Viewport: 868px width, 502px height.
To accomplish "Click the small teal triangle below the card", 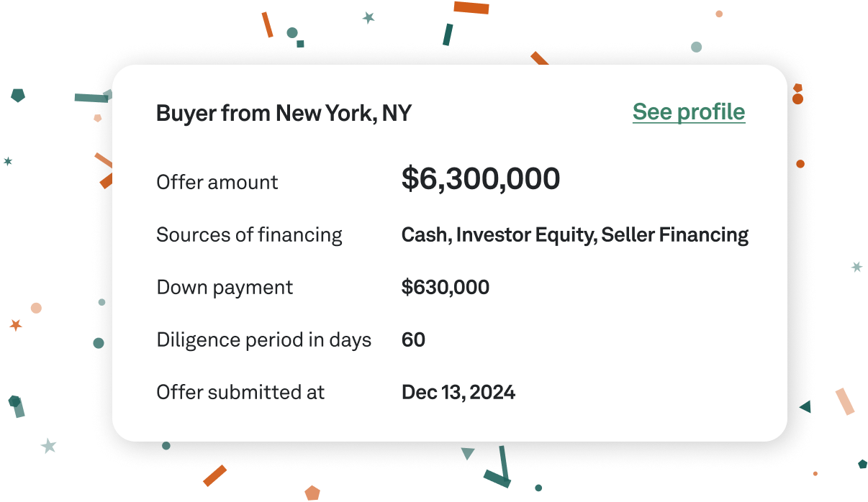I will [468, 453].
